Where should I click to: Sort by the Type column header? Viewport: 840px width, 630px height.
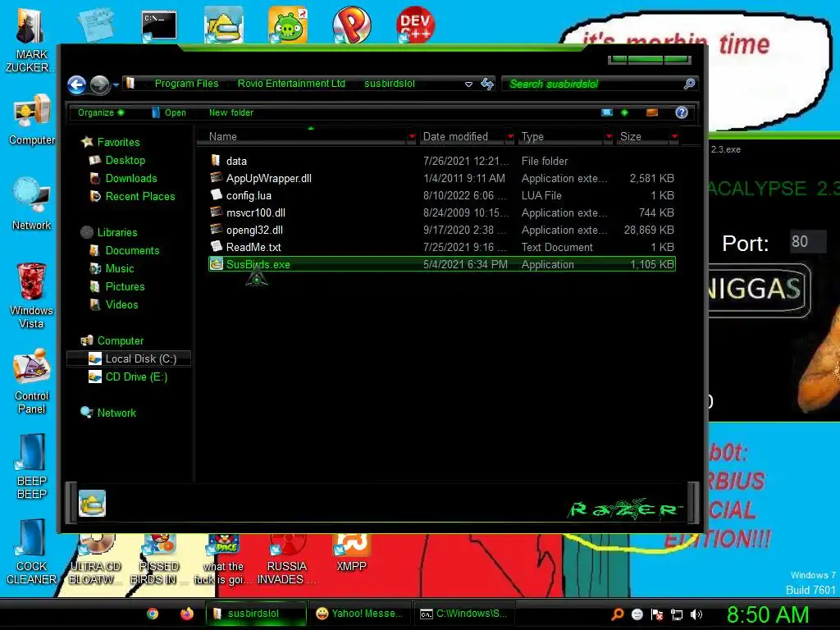pos(561,137)
